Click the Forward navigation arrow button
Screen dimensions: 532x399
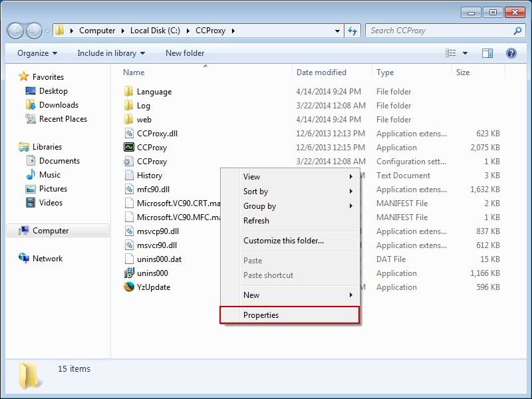coord(34,31)
